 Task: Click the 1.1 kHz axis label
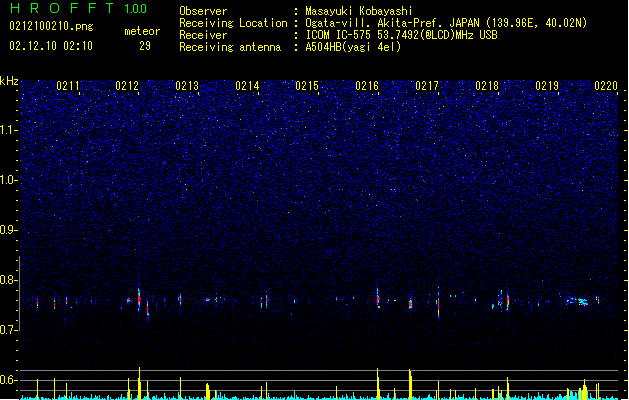[x=9, y=130]
